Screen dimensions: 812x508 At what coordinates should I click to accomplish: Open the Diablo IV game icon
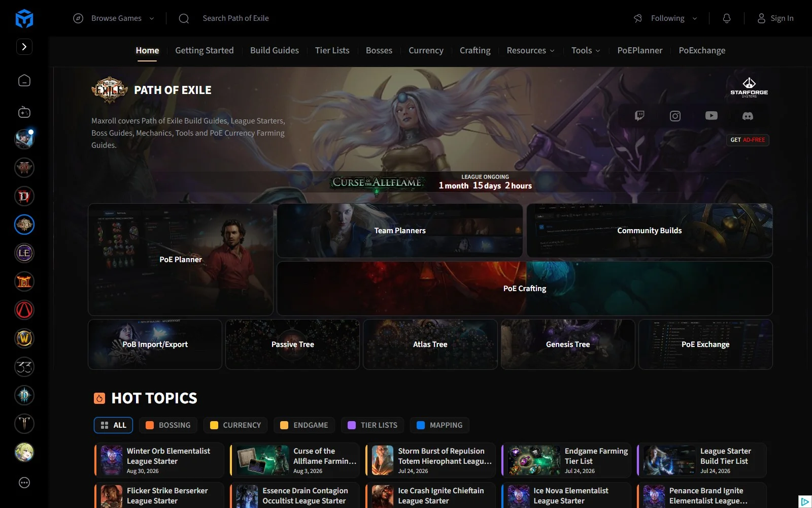point(24,196)
